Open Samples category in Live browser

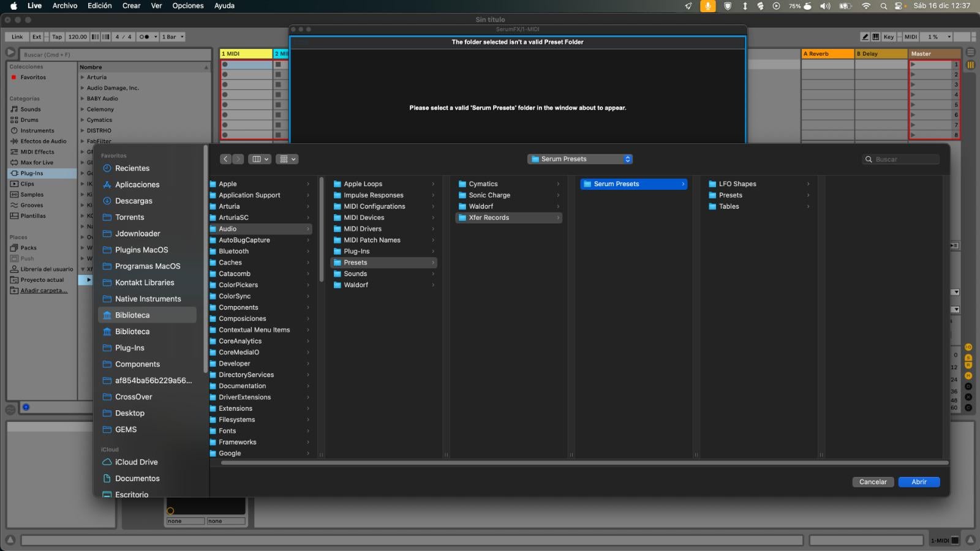(32, 195)
